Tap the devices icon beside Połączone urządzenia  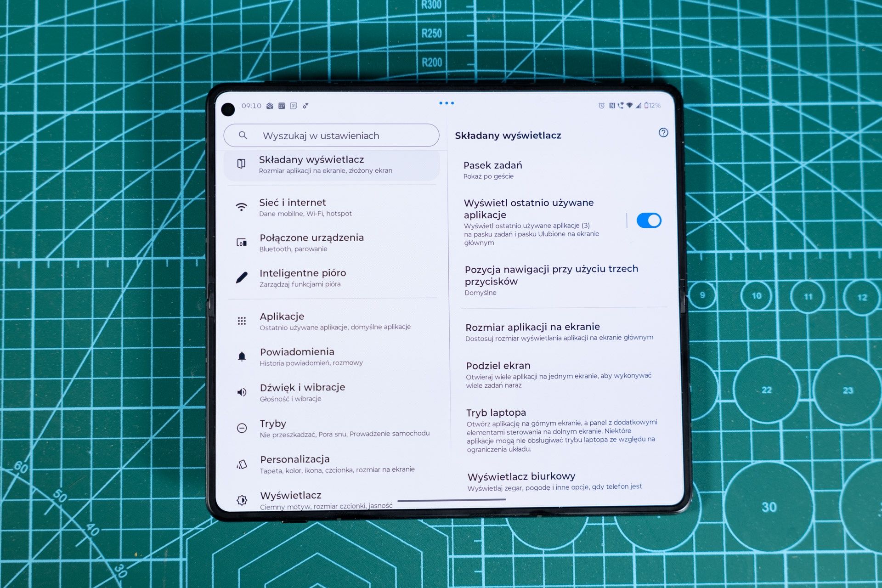click(241, 242)
